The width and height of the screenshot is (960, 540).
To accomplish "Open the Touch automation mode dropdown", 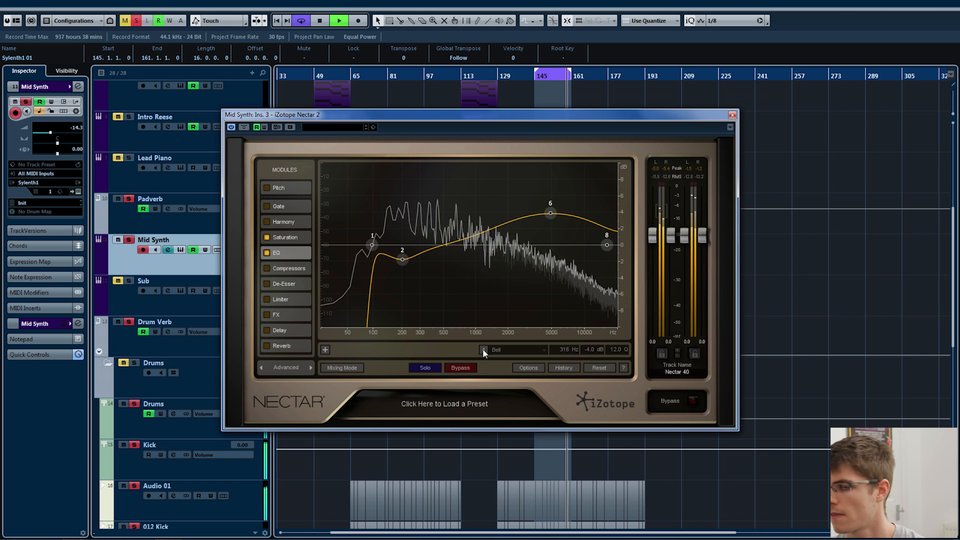I will click(x=219, y=20).
